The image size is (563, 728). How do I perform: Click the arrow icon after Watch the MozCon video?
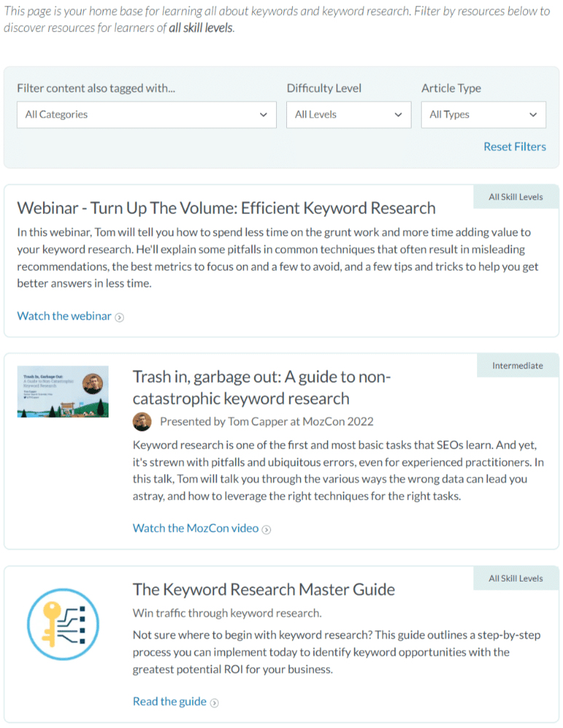click(266, 528)
